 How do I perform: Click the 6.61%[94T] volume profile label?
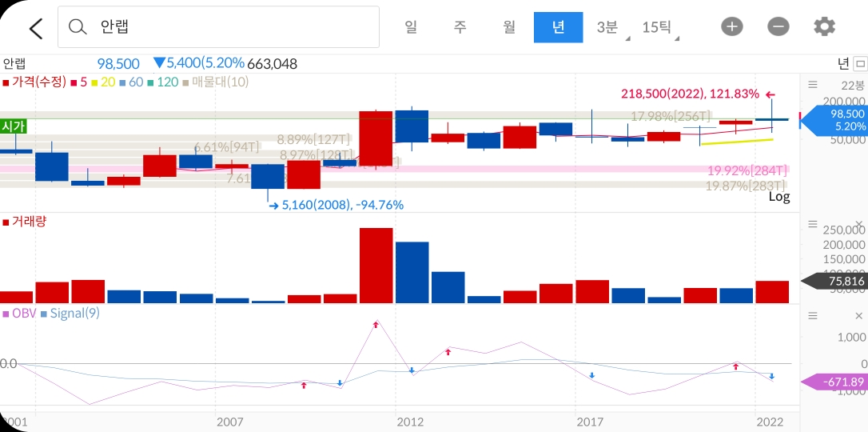226,147
